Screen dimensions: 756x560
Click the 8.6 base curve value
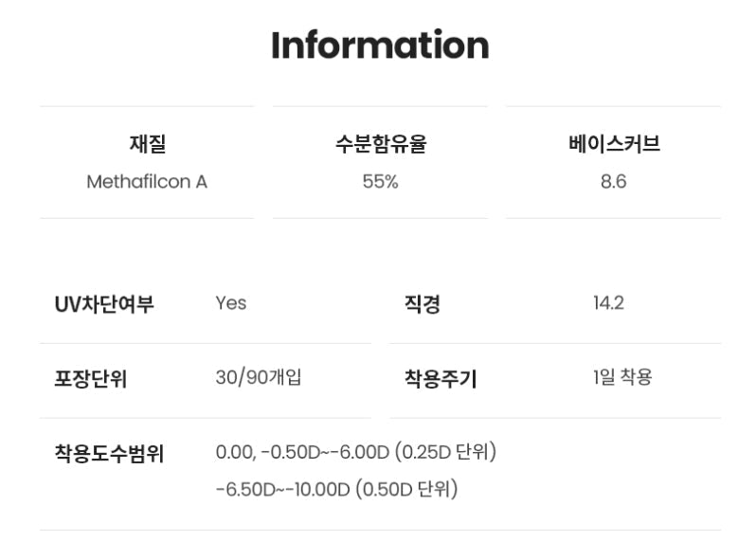coord(613,181)
